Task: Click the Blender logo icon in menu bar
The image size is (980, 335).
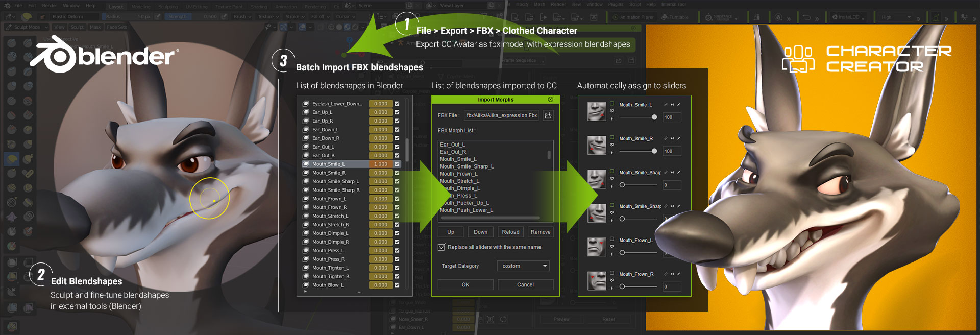Action: click(x=7, y=6)
